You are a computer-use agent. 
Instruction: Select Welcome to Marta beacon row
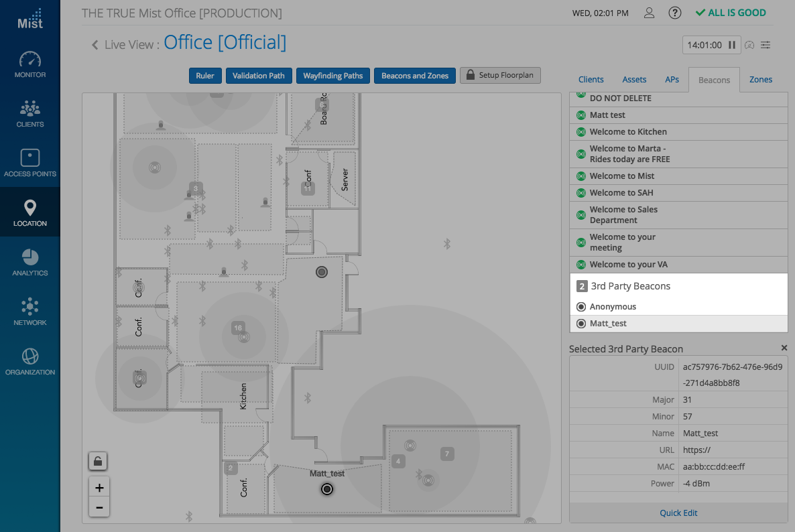678,153
